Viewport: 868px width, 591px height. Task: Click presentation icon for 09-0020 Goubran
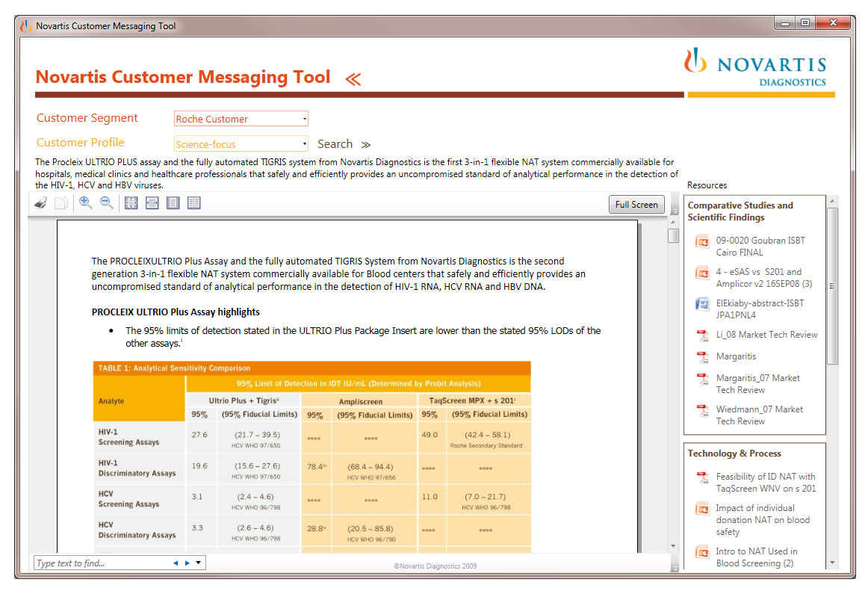(702, 242)
